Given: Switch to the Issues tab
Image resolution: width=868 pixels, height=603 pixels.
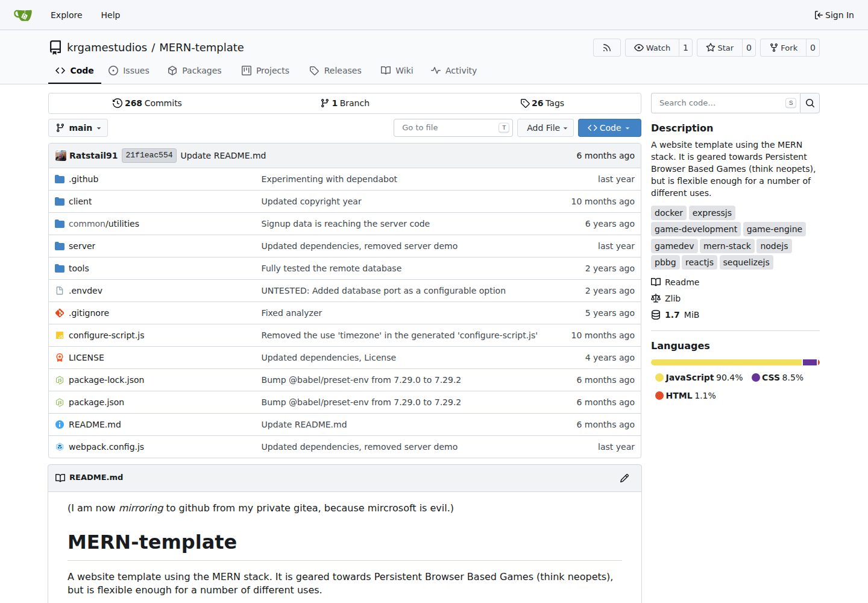Looking at the screenshot, I should click(129, 71).
